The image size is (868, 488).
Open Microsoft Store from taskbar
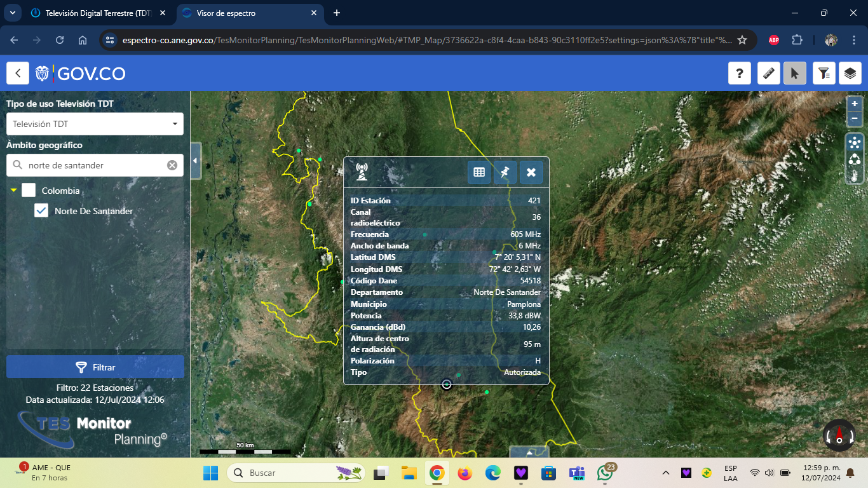click(x=549, y=473)
